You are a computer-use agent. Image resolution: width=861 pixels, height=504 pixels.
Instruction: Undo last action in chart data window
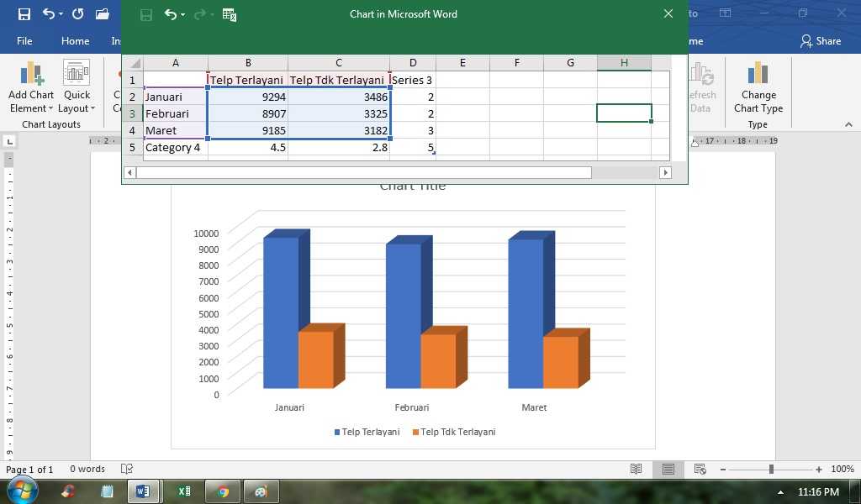click(171, 15)
